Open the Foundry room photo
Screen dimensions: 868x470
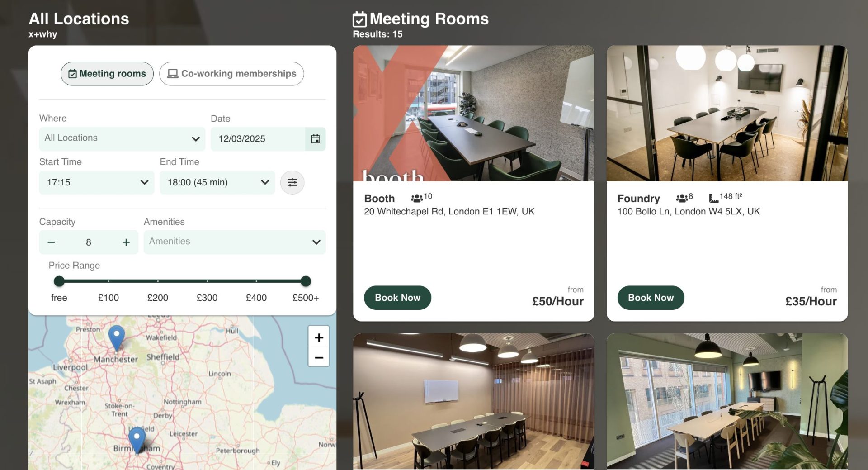(727, 113)
